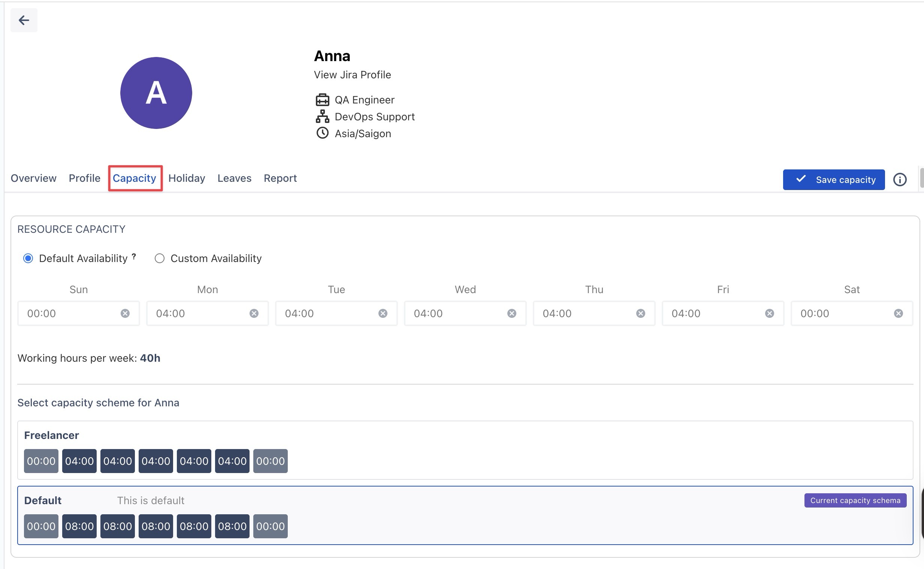This screenshot has width=924, height=569.
Task: Go to the Overview tab
Action: [x=33, y=178]
